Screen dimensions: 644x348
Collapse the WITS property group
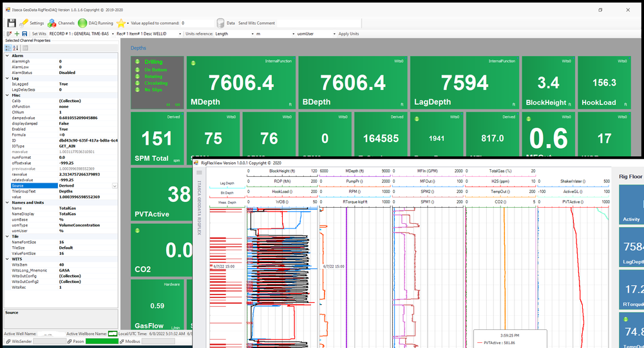click(x=7, y=259)
